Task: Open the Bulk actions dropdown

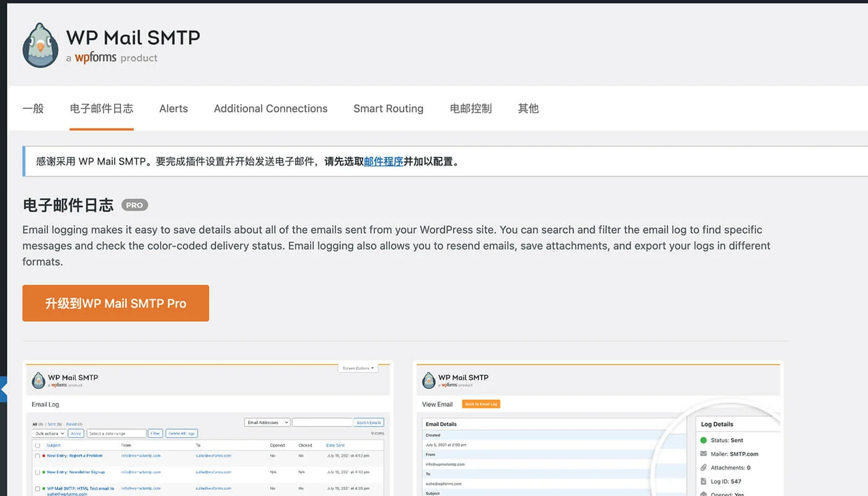Action: coord(50,433)
